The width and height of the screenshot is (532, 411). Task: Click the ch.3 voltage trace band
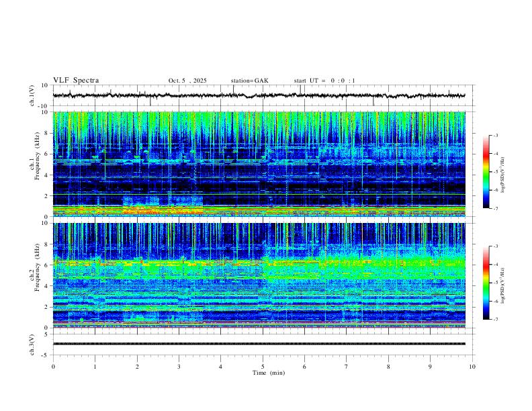pyautogui.click(x=259, y=344)
